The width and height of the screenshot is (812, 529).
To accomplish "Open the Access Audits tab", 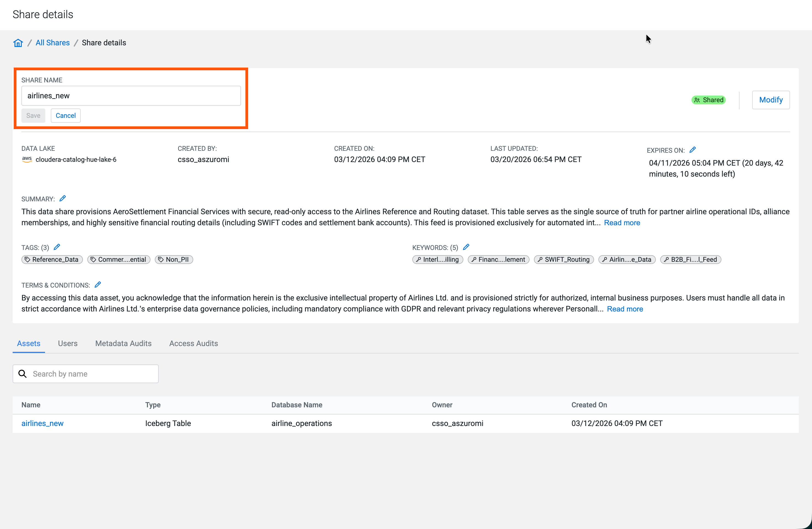I will pos(194,343).
